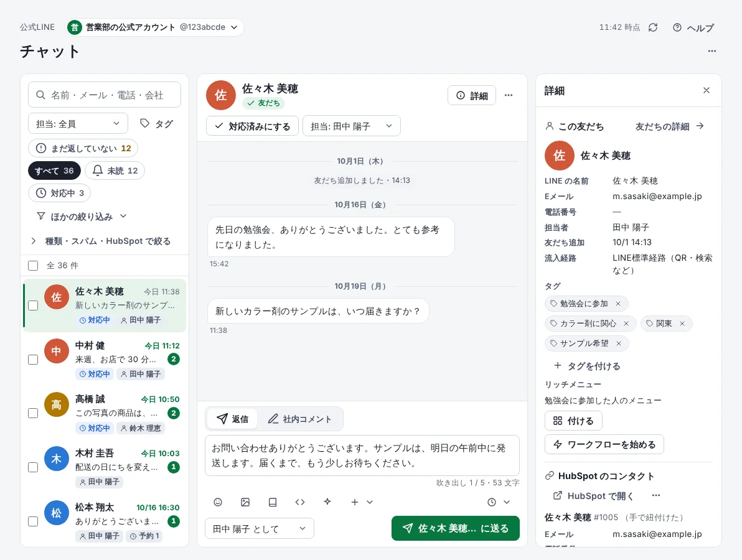This screenshot has width=742, height=560.
Task: Click the タグ filter button
Action: coord(157,124)
